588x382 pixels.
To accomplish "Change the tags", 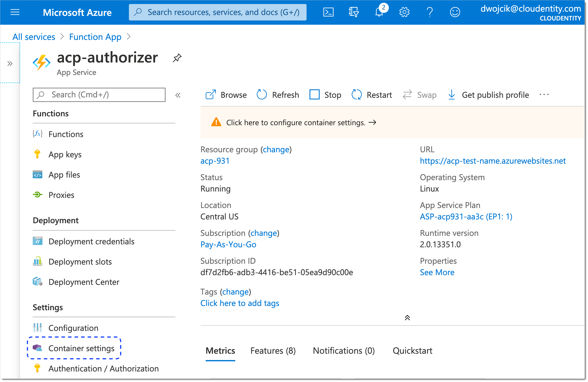I will coord(235,292).
